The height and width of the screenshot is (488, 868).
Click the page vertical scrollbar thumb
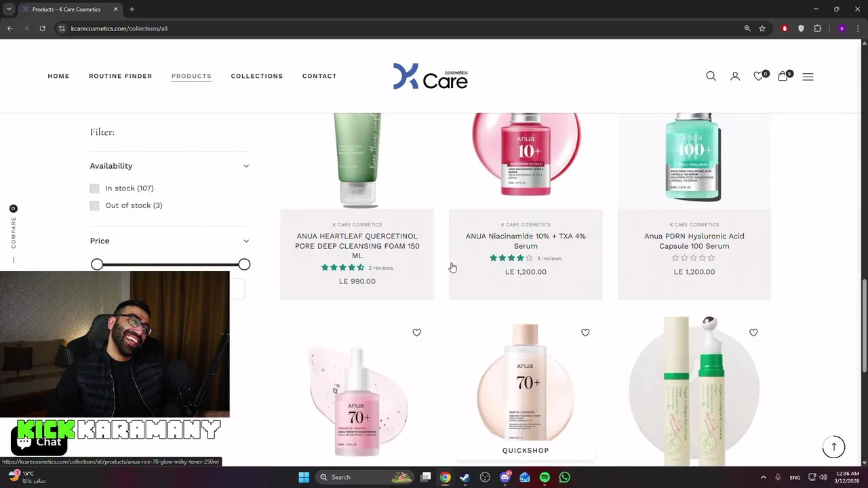[x=864, y=325]
